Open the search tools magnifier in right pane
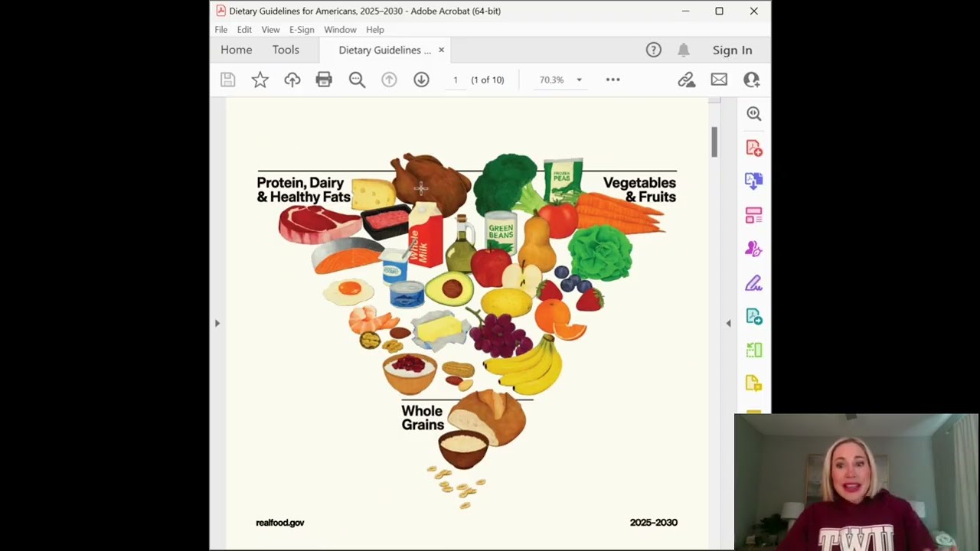 click(753, 114)
